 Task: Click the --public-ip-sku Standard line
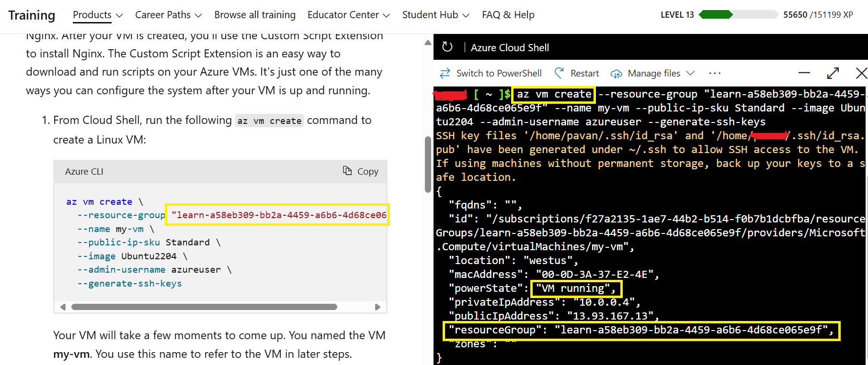(x=149, y=243)
